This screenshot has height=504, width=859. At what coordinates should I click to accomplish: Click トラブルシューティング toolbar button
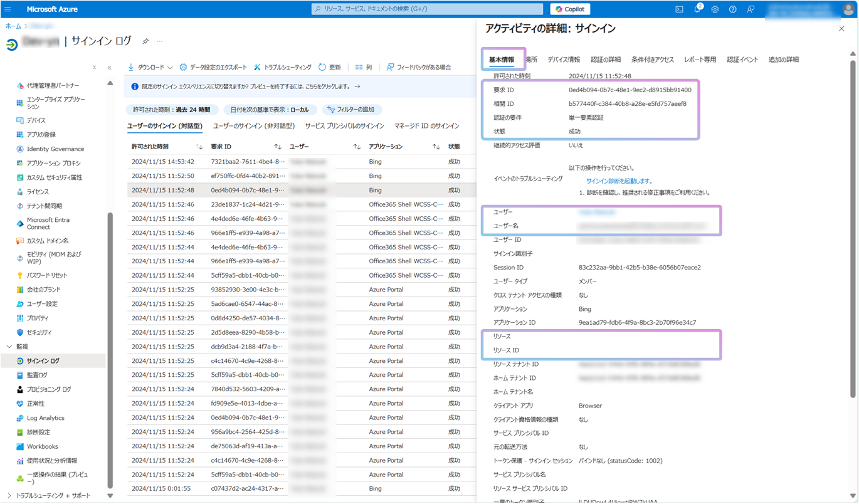282,67
